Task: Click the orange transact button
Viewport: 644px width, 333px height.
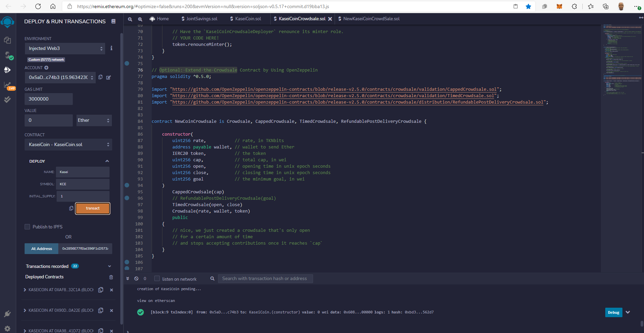Action: tap(93, 209)
